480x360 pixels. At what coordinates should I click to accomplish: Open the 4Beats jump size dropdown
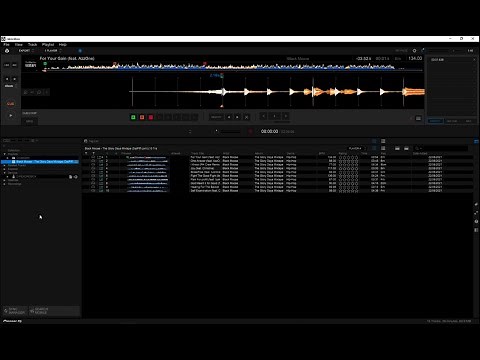10,86
